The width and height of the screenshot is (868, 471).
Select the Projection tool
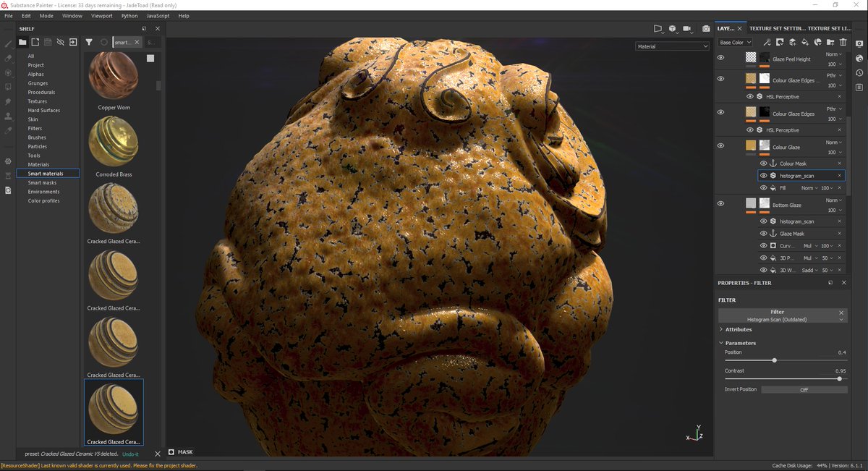click(8, 72)
